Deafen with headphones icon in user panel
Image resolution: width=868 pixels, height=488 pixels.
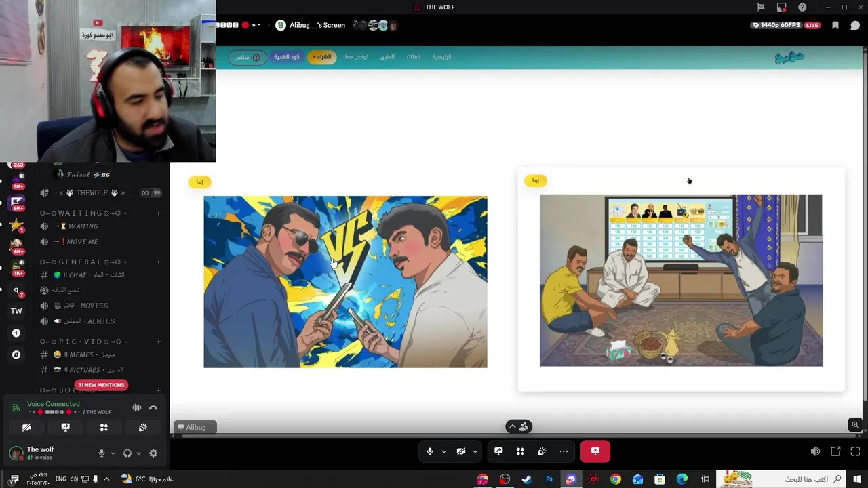[x=127, y=453]
